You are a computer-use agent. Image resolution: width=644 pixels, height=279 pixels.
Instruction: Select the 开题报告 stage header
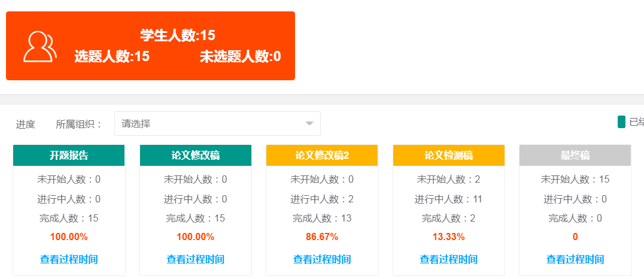coord(69,156)
